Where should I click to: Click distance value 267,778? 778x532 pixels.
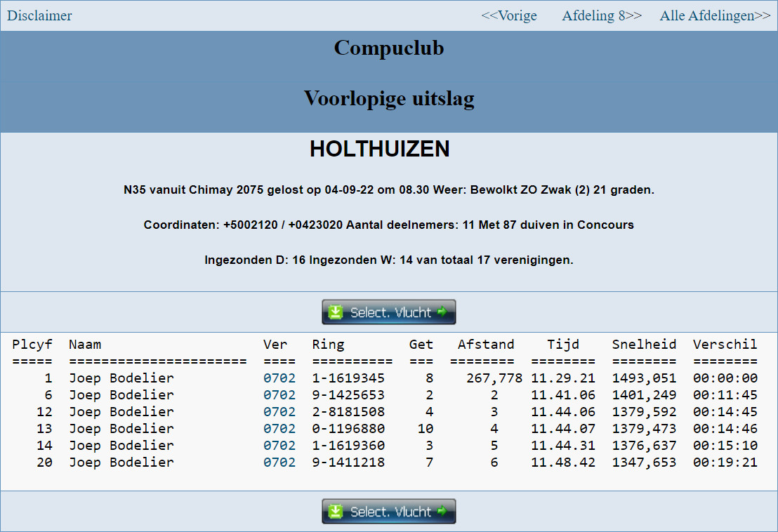(494, 378)
